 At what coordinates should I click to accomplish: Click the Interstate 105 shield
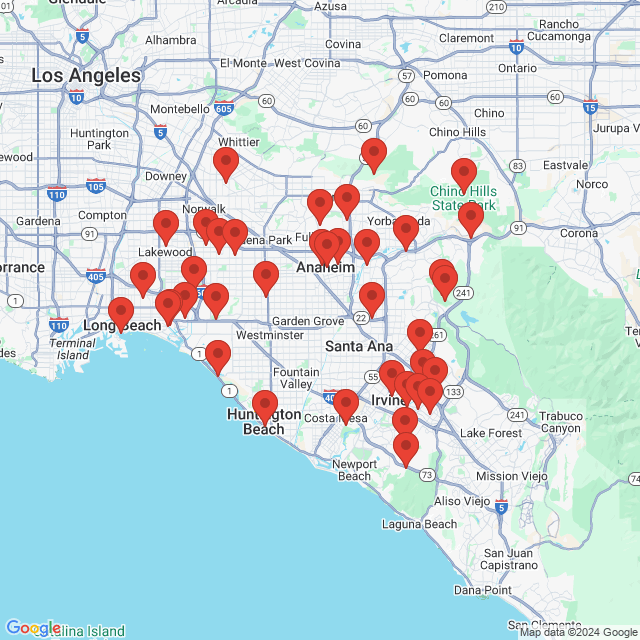coord(96,186)
